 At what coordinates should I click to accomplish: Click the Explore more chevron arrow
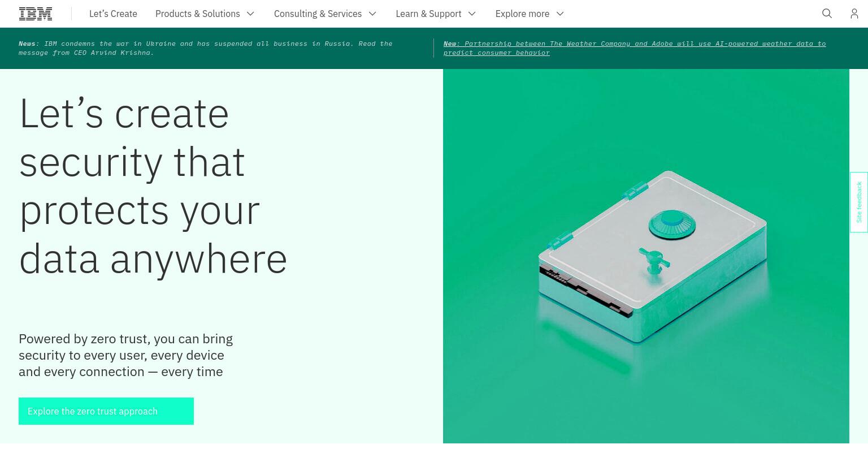tap(560, 14)
